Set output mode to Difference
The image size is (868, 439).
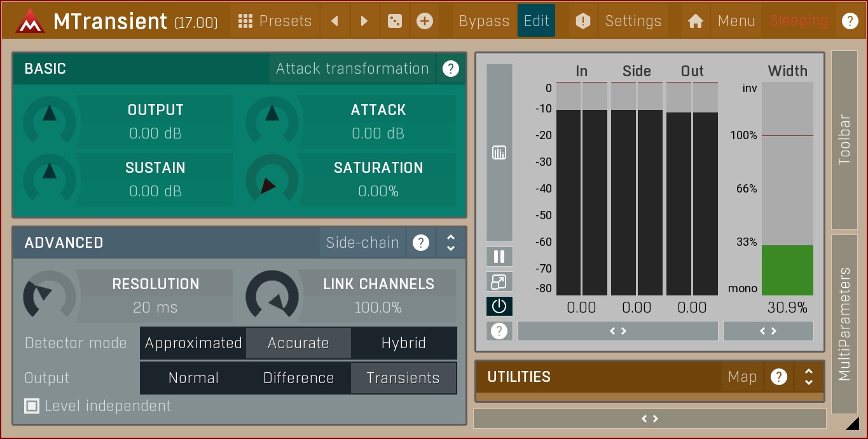point(298,378)
